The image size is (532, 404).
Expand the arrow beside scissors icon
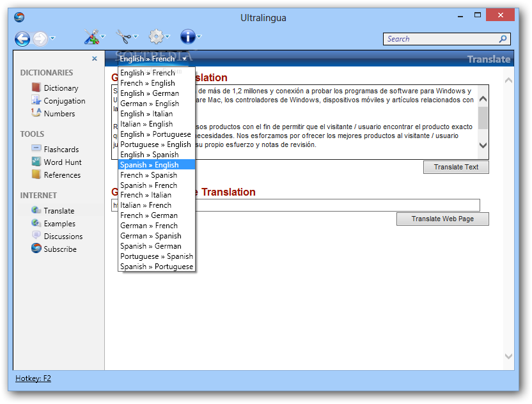tap(136, 36)
